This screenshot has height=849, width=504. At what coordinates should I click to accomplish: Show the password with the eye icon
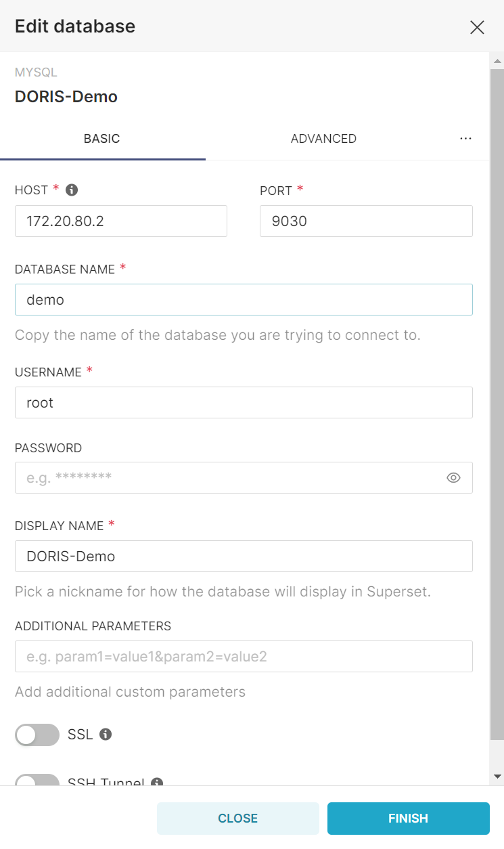453,478
